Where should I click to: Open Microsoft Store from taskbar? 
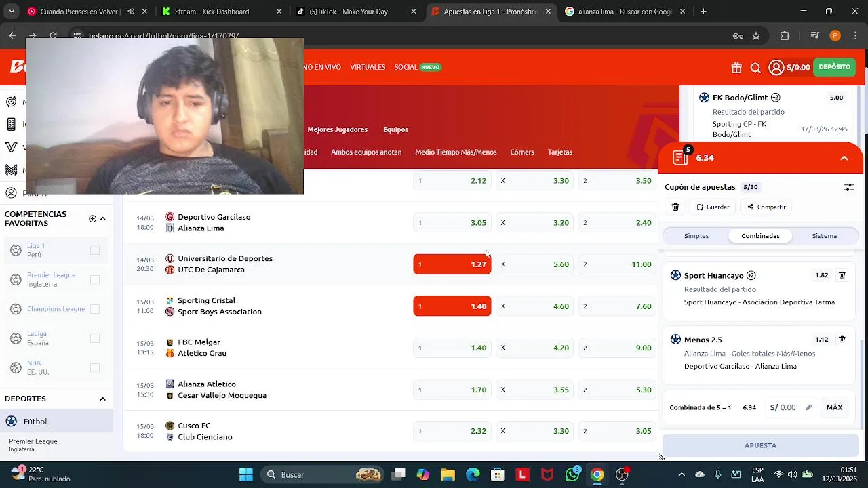[498, 474]
